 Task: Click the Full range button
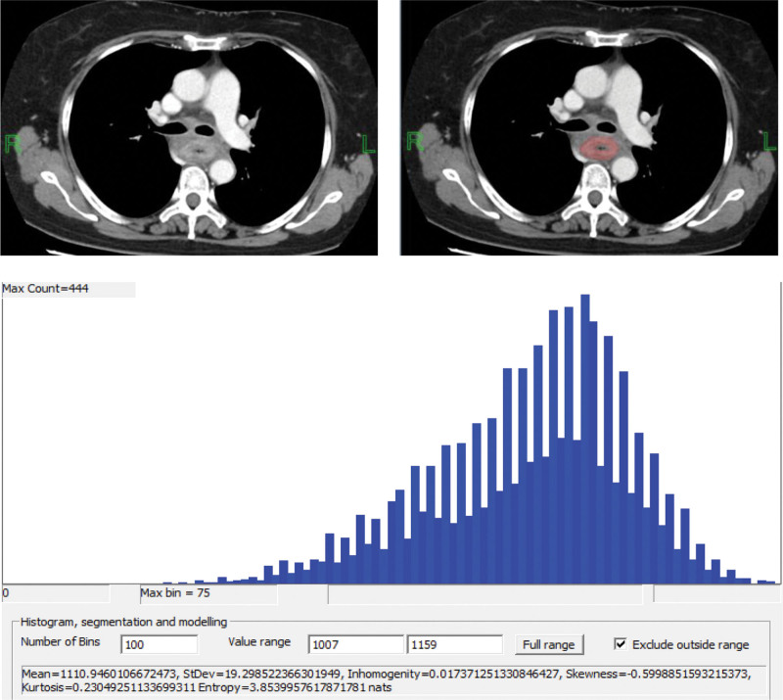pyautogui.click(x=549, y=644)
